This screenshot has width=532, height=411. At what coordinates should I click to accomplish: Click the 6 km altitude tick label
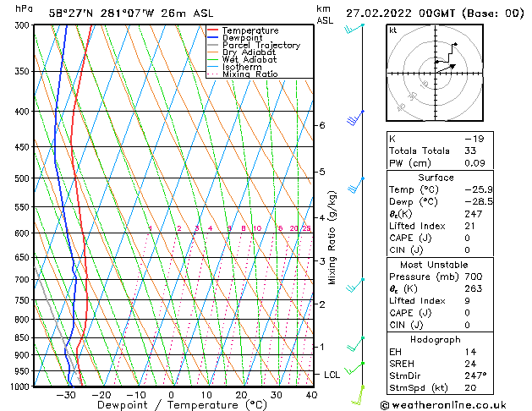click(322, 125)
